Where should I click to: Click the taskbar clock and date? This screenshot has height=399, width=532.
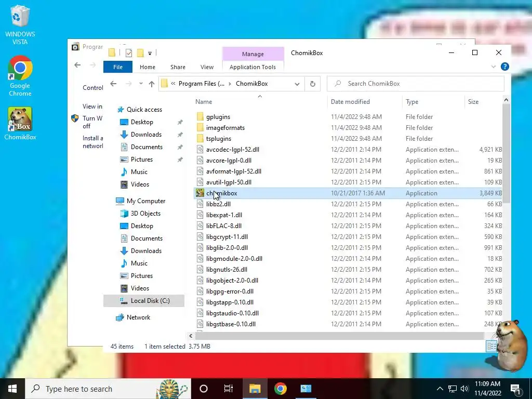[487, 389]
